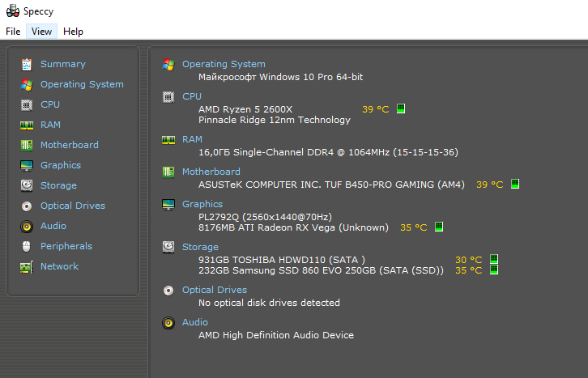Viewport: 588px width, 378px height.
Task: Select Operating System in the sidebar list
Action: 82,84
